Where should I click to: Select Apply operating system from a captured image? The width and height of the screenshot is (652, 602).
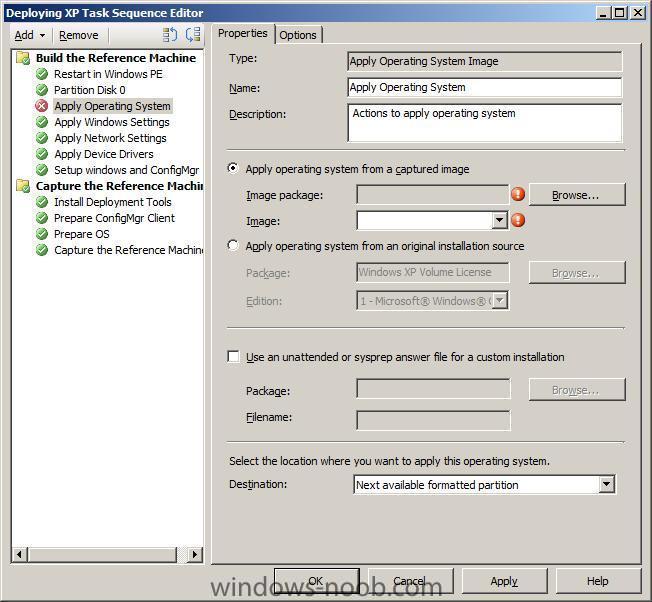point(233,168)
